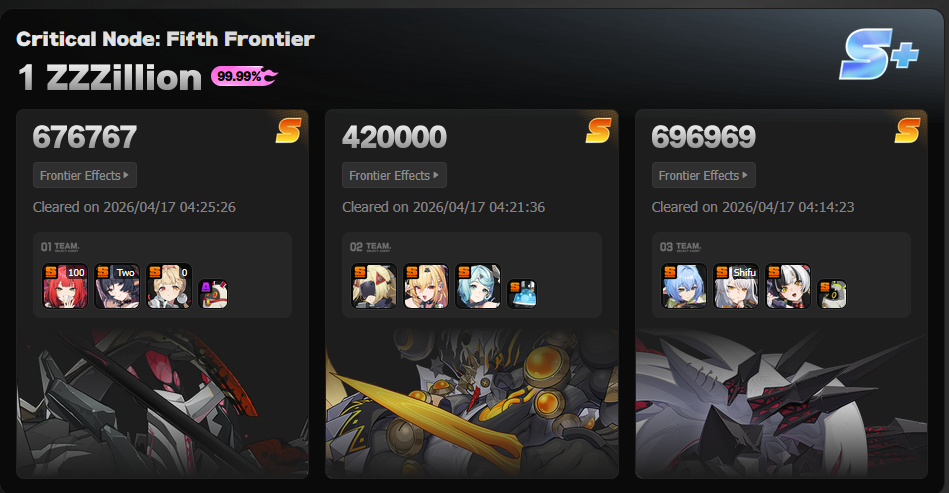Image resolution: width=949 pixels, height=493 pixels.
Task: Click the 99.99% pink percentile badge
Action: (244, 76)
